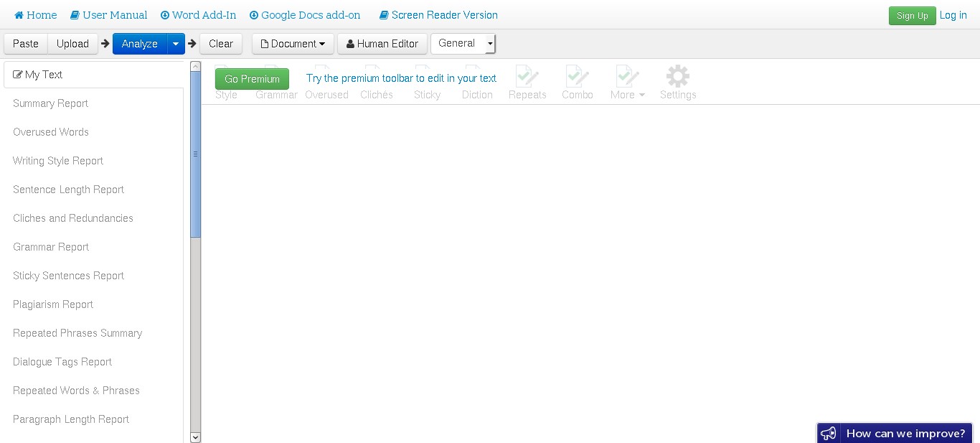Click the Go Premium button
The image size is (980, 443).
click(x=251, y=78)
